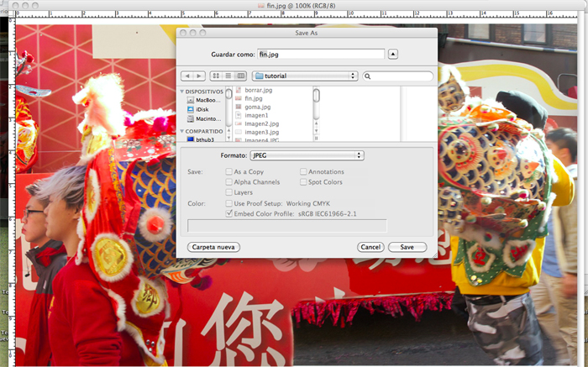The image size is (588, 367).
Task: Toggle the As a Copy checkbox
Action: 228,171
